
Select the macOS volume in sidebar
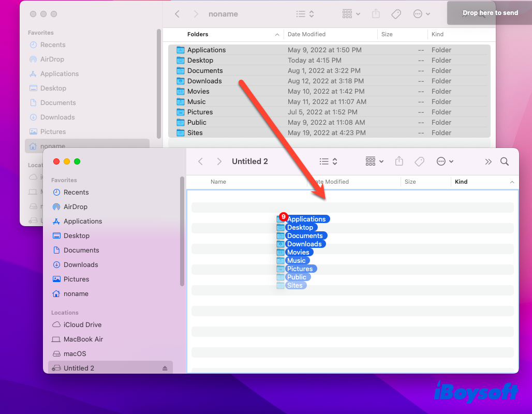tap(75, 353)
